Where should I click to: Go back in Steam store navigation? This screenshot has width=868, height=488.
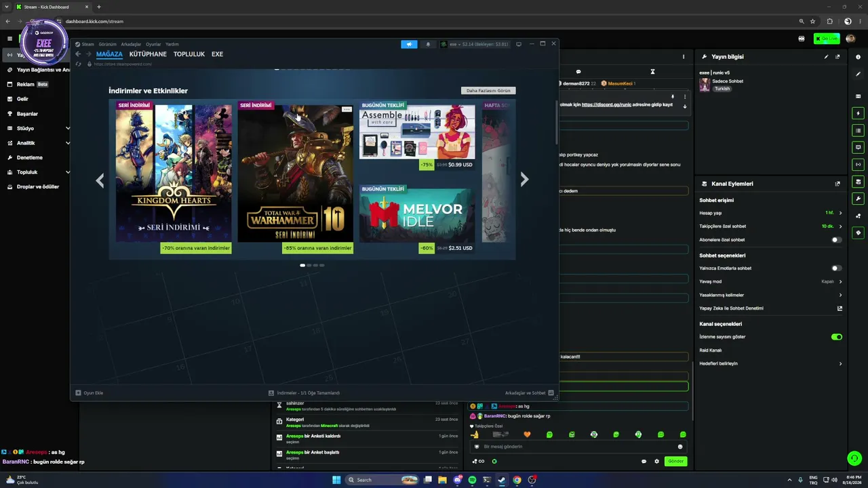click(x=78, y=54)
